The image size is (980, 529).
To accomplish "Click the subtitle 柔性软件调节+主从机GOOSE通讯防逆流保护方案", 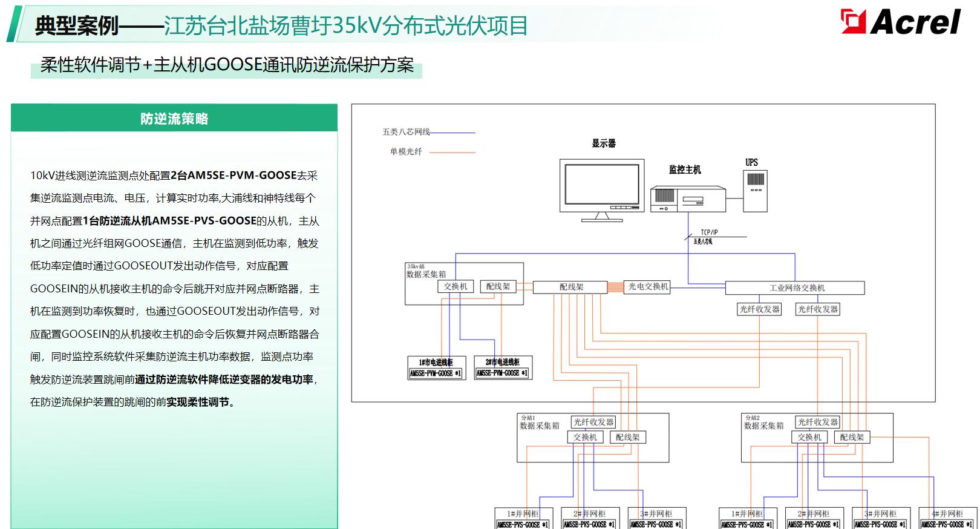I will pyautogui.click(x=227, y=65).
